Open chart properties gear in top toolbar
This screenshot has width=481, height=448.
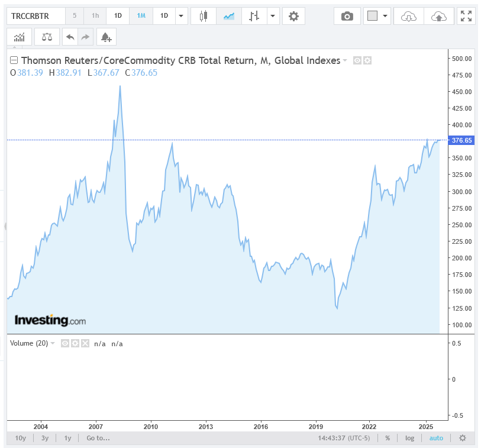[x=293, y=16]
